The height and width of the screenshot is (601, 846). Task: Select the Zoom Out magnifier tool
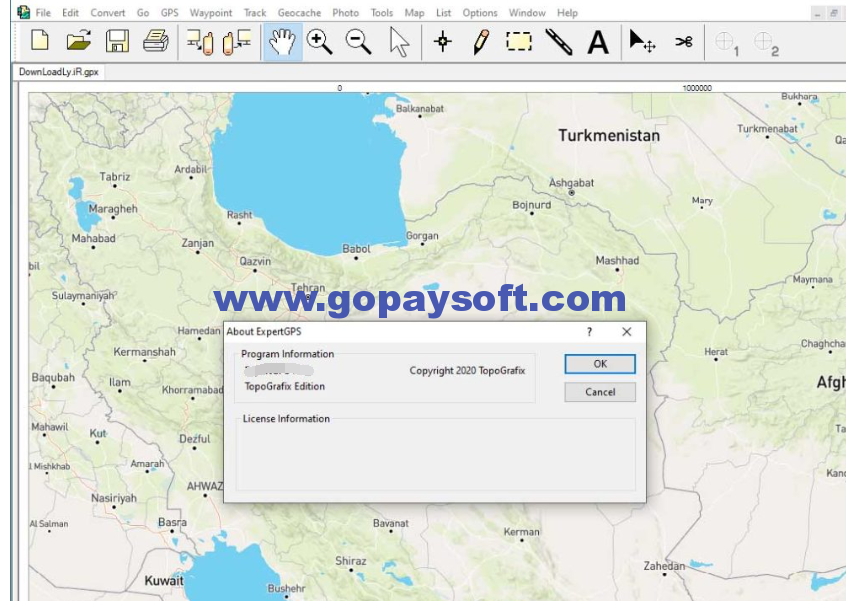tap(359, 42)
